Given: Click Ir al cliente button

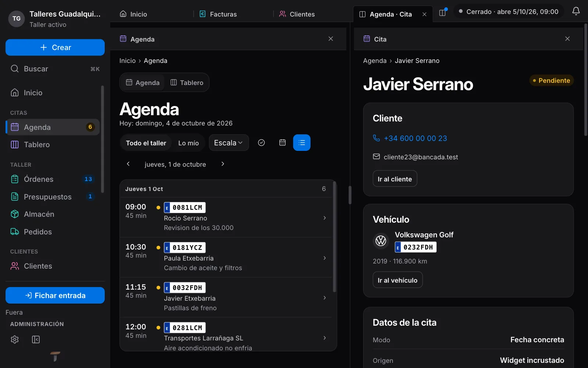Looking at the screenshot, I should click(395, 179).
